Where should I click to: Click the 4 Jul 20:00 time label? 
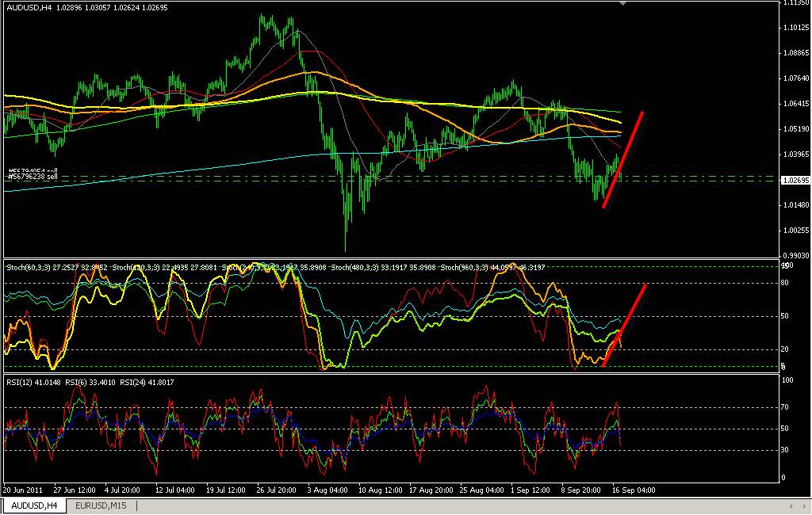122,490
